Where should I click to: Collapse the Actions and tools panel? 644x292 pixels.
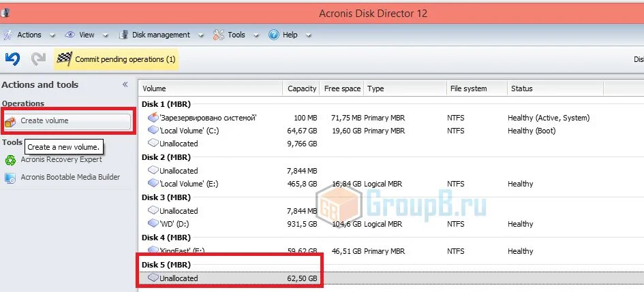click(125, 84)
